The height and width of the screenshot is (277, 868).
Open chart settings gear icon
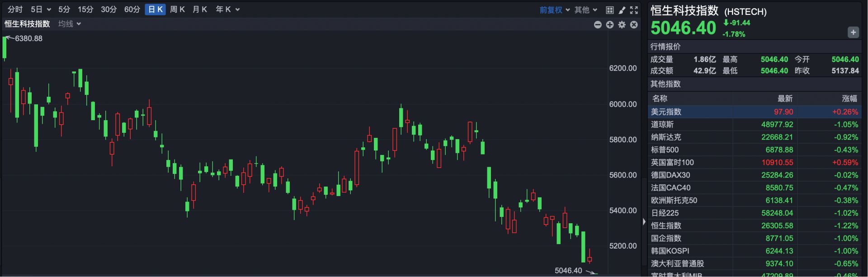tap(622, 25)
